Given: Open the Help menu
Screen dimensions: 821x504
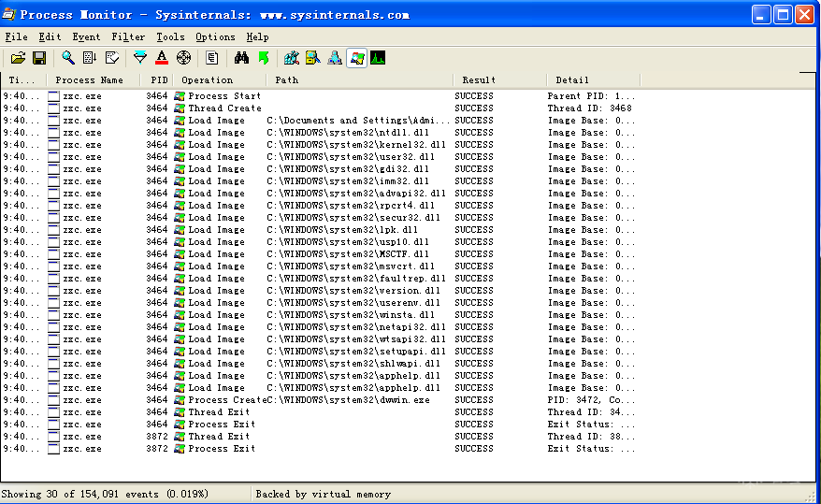Looking at the screenshot, I should 257,37.
